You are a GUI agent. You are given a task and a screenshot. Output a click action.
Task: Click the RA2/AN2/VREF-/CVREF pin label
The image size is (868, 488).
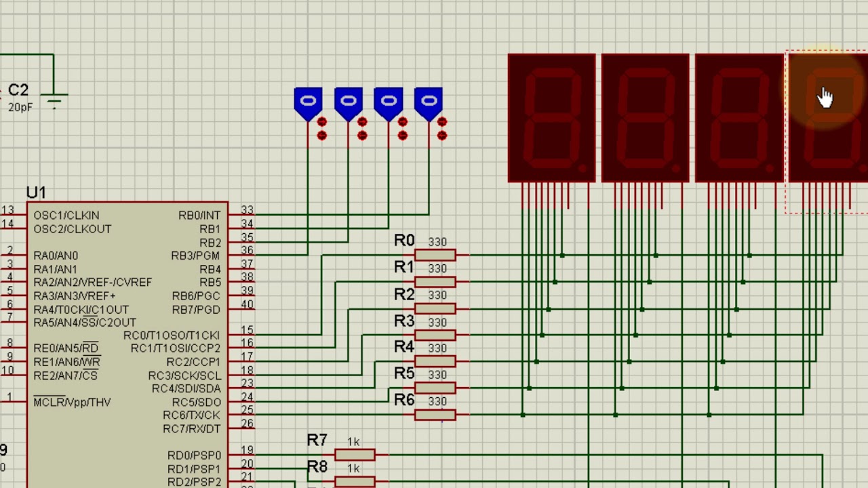click(x=93, y=282)
